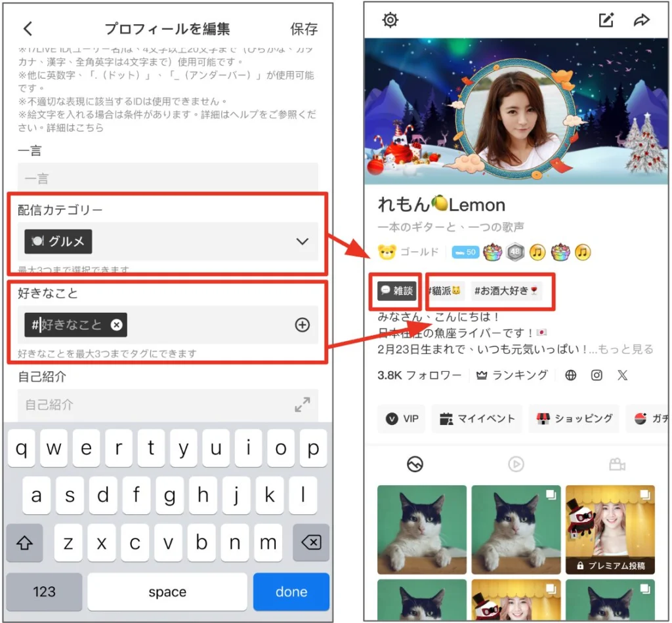The height and width of the screenshot is (623, 672).
Task: Tap the profile avatar photo
Action: click(x=516, y=119)
